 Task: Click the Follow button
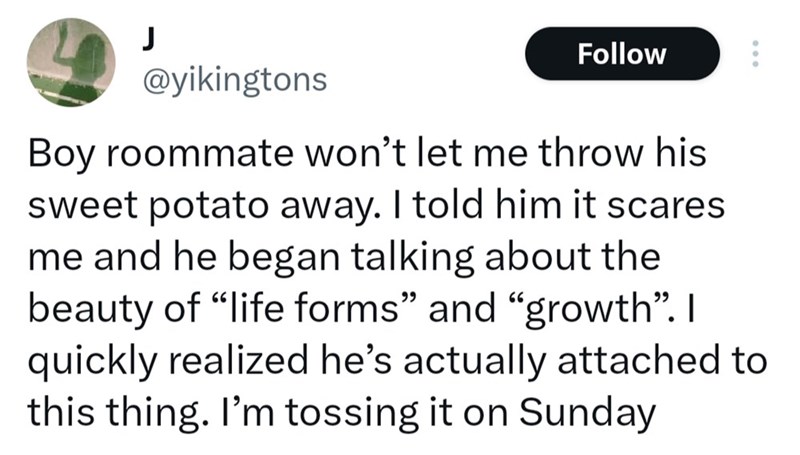coord(621,53)
